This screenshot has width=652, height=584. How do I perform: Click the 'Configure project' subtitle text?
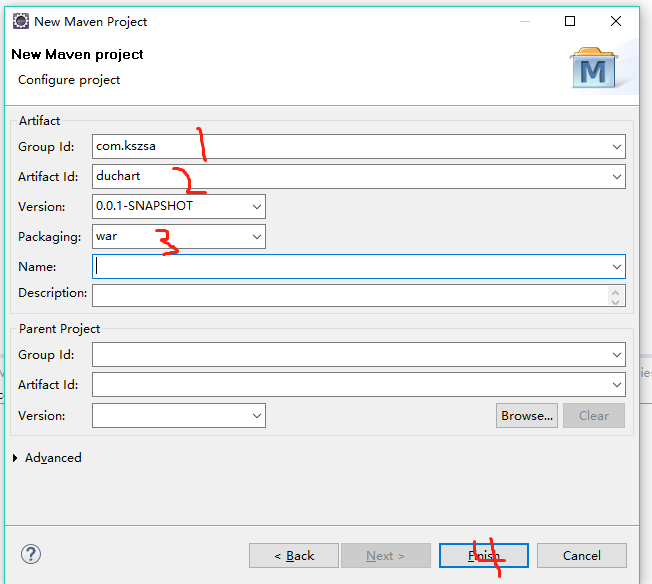(x=69, y=80)
